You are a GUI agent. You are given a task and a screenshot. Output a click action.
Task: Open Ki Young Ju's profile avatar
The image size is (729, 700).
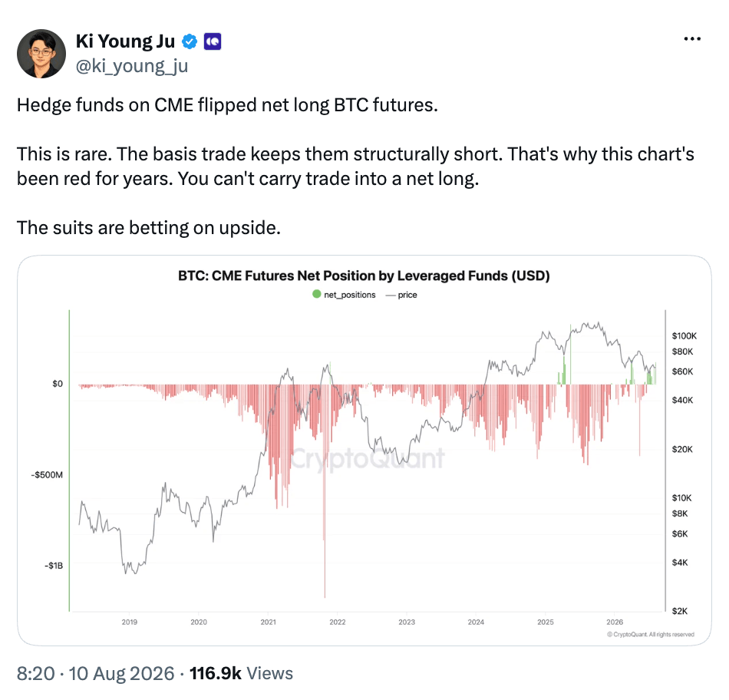(x=41, y=54)
